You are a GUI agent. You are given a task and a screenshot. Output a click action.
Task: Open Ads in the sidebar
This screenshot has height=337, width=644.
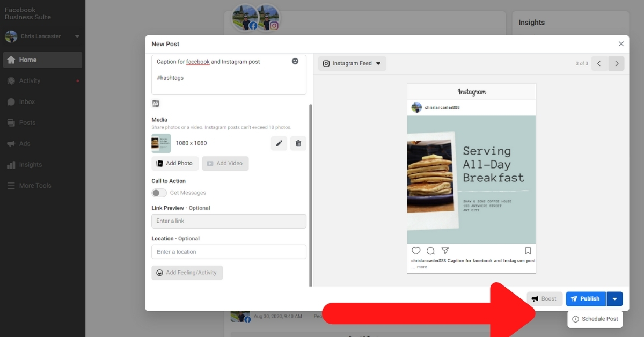pos(42,143)
